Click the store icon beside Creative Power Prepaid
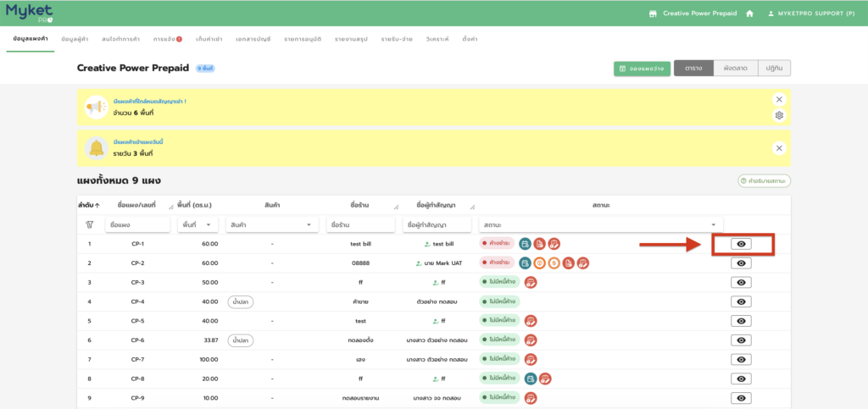 pyautogui.click(x=653, y=14)
